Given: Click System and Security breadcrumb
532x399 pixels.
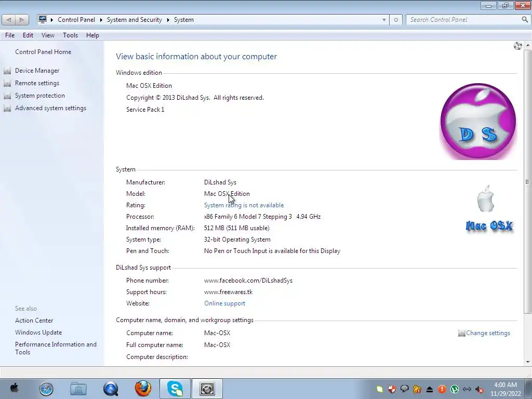Looking at the screenshot, I should coord(135,20).
